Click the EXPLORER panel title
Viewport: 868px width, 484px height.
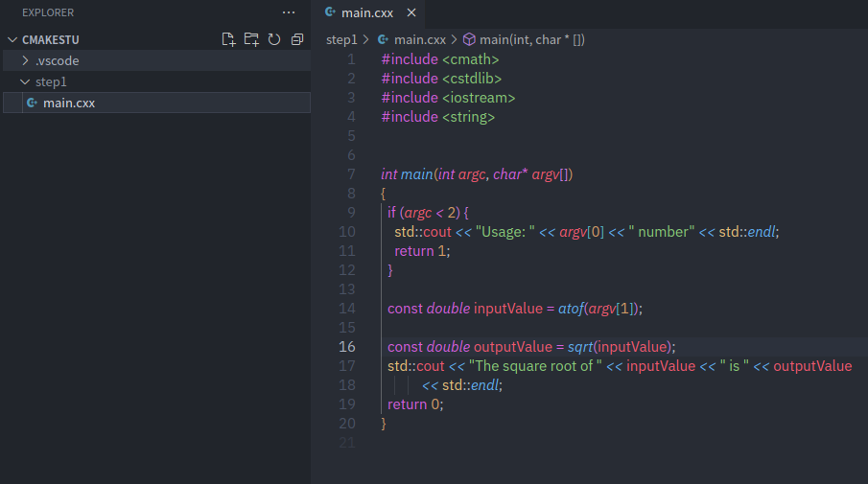[48, 12]
